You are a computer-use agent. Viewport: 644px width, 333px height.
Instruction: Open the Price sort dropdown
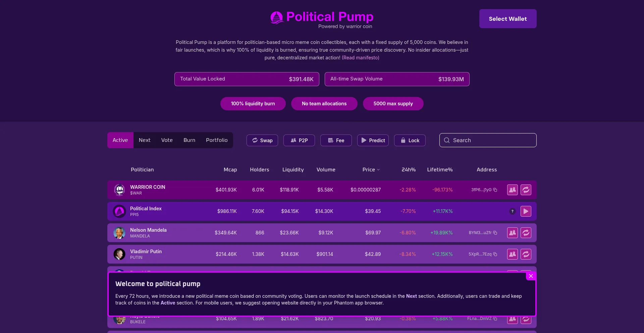[x=371, y=170]
